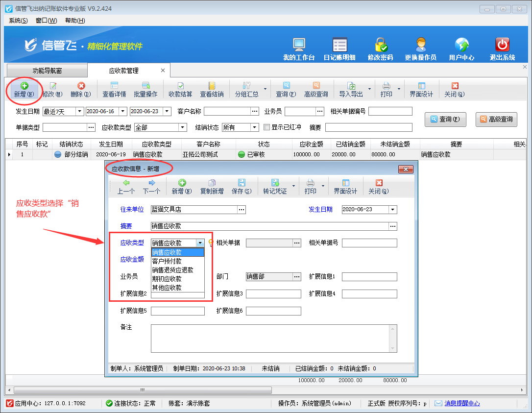This screenshot has width=532, height=413.
Task: Click the 修改密码 lock icon
Action: (380, 49)
